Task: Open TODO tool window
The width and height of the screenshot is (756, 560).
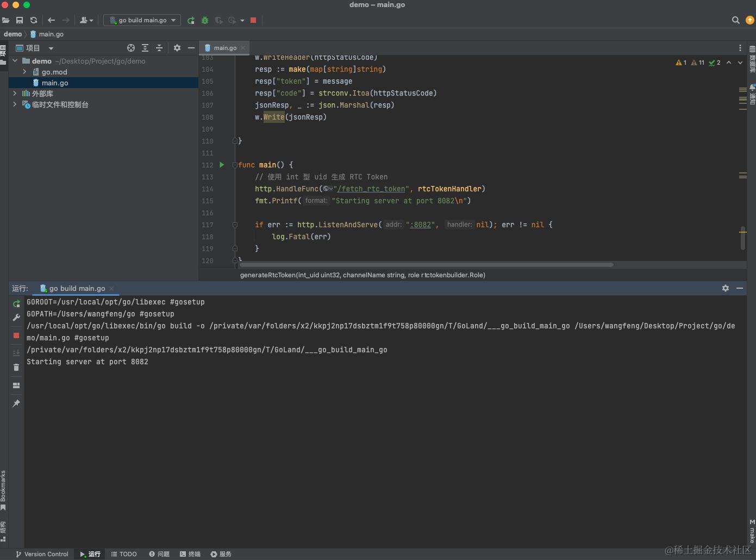Action: pos(124,554)
